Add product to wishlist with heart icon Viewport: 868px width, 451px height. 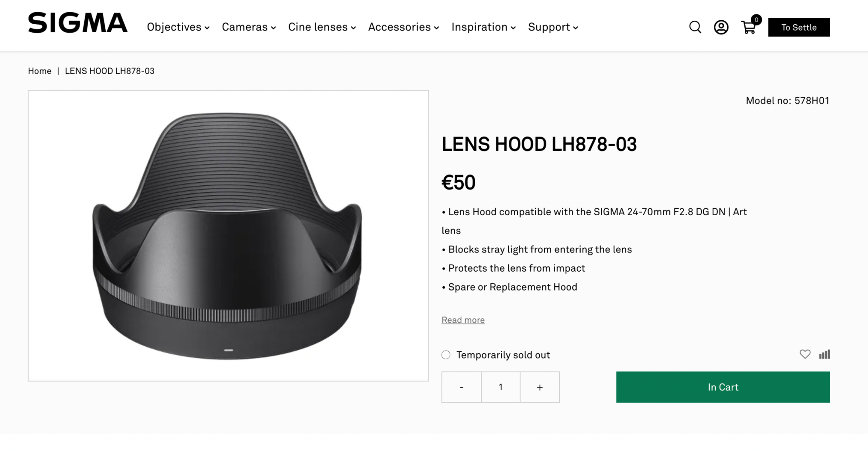coord(805,354)
